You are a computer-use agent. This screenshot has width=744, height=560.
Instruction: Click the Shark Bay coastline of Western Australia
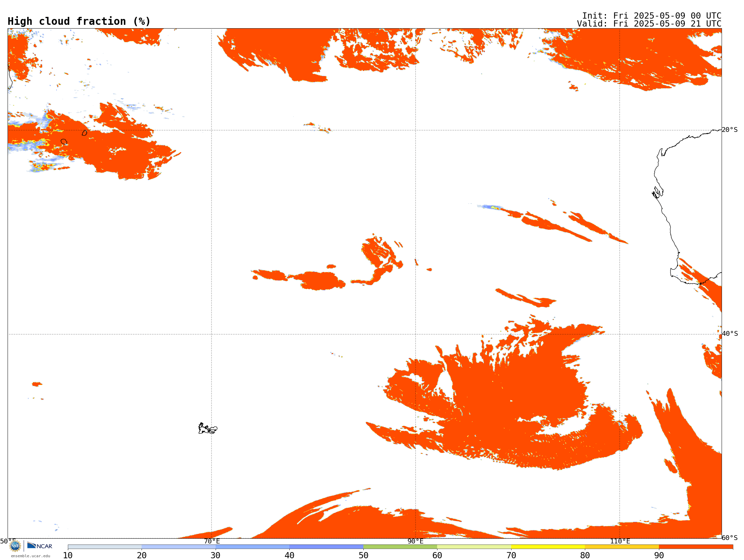click(x=658, y=193)
